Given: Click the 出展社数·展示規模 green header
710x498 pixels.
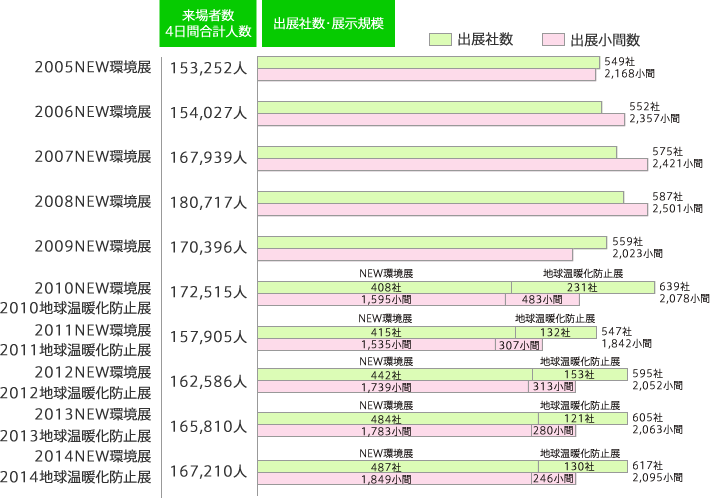Looking at the screenshot, I should point(328,23).
